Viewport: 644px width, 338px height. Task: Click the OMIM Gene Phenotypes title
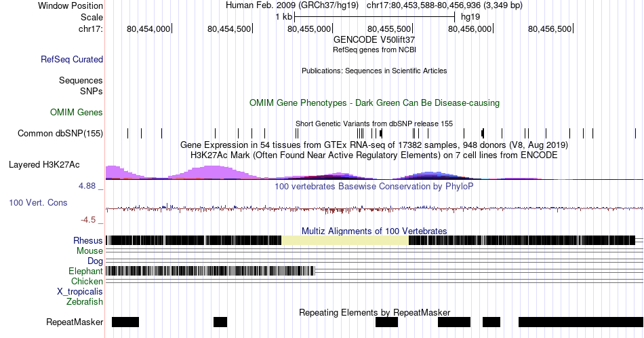tap(374, 102)
